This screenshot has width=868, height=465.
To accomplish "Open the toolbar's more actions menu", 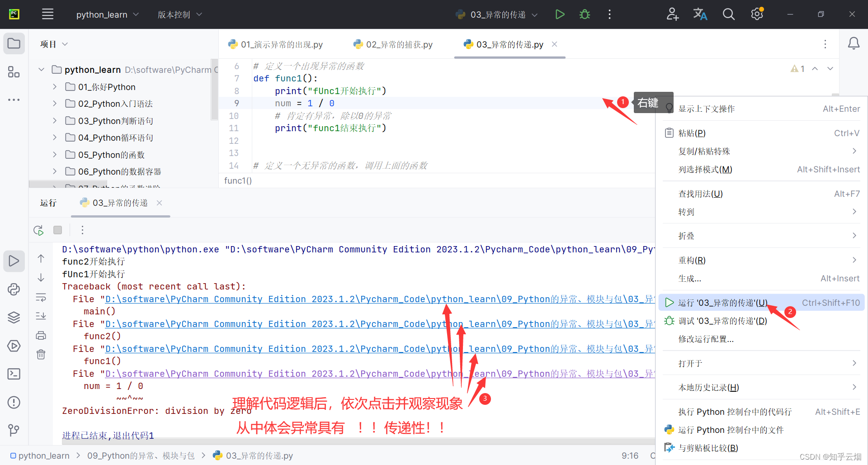I will tap(609, 14).
